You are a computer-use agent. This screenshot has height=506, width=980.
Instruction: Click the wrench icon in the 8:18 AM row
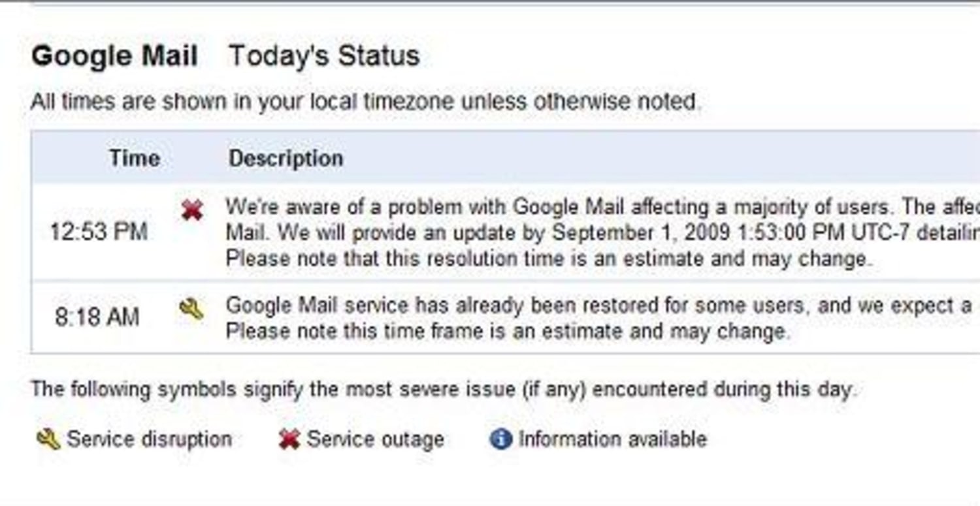pyautogui.click(x=191, y=308)
